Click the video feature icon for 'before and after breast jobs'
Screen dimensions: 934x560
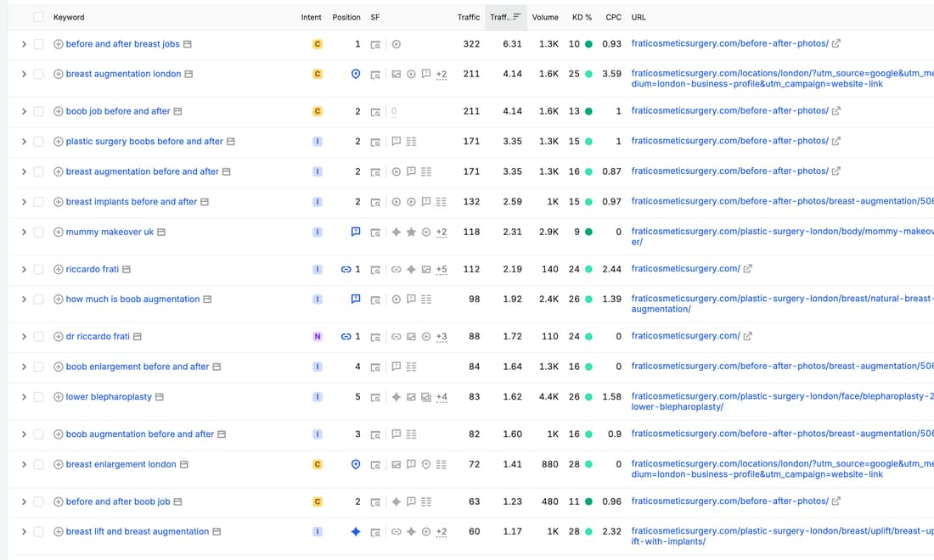click(397, 44)
